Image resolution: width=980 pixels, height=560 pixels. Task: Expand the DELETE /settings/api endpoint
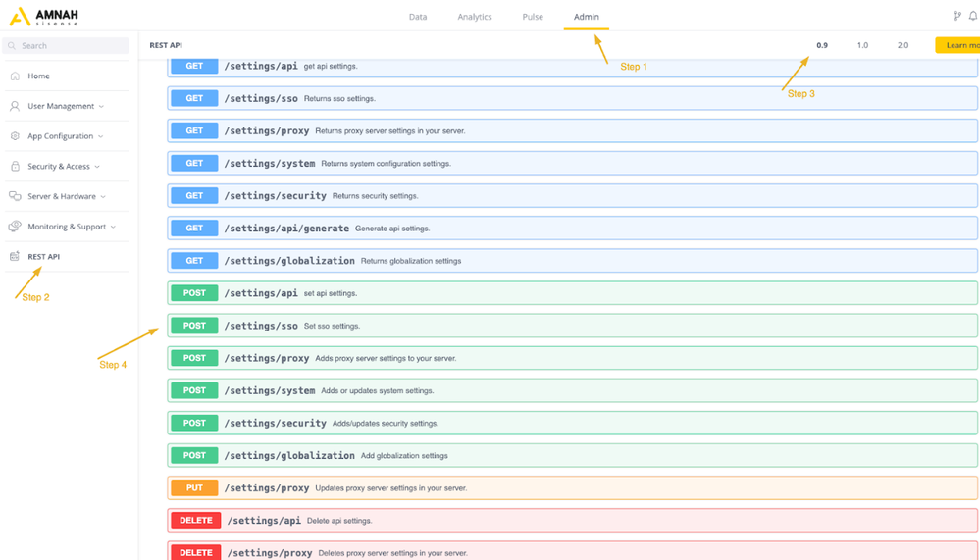572,521
